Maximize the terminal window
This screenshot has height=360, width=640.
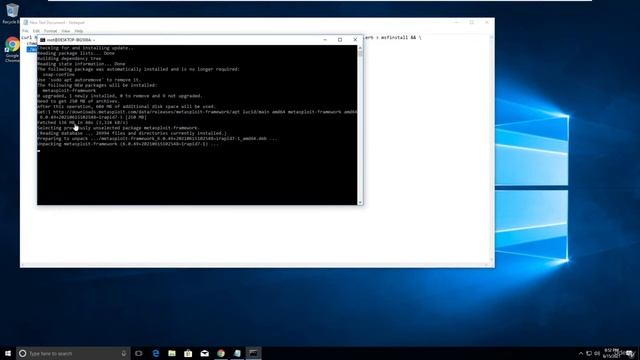pyautogui.click(x=340, y=40)
